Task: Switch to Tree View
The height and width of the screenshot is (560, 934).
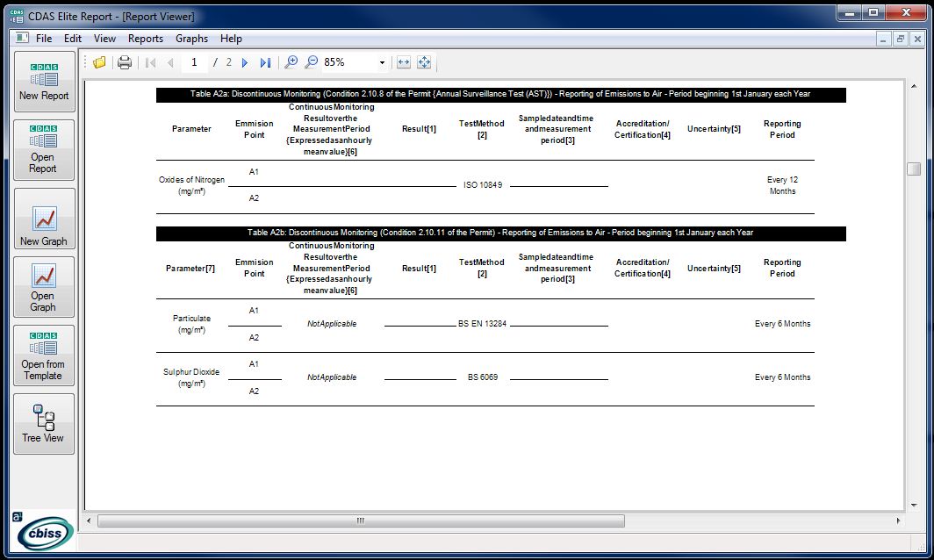Action: tap(44, 424)
